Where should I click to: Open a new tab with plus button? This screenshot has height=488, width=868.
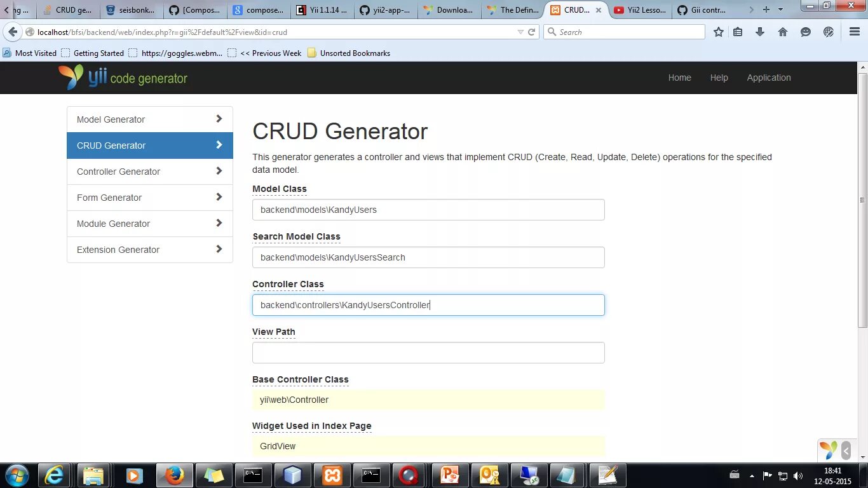[x=766, y=10]
